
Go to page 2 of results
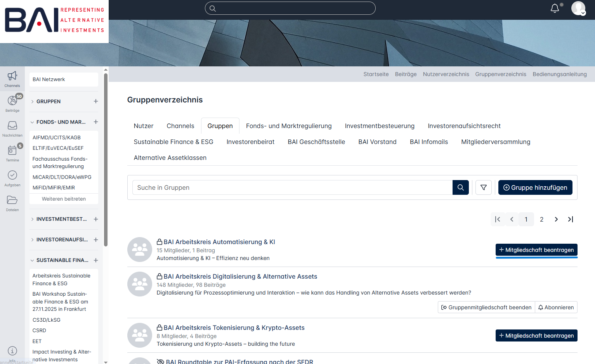click(541, 219)
